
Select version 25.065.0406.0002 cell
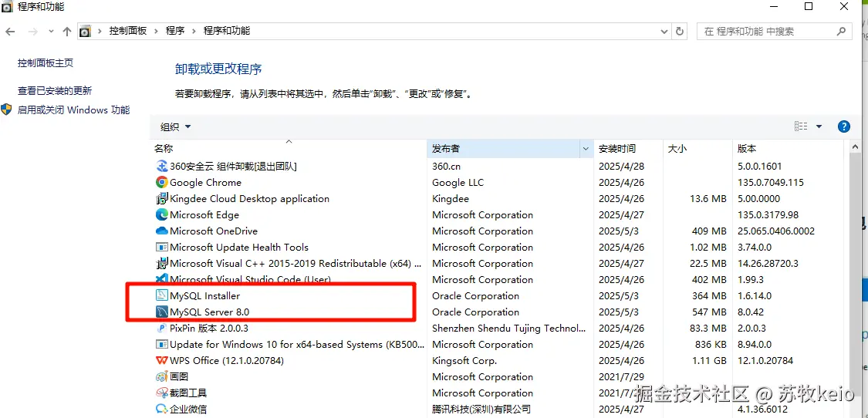coord(776,231)
